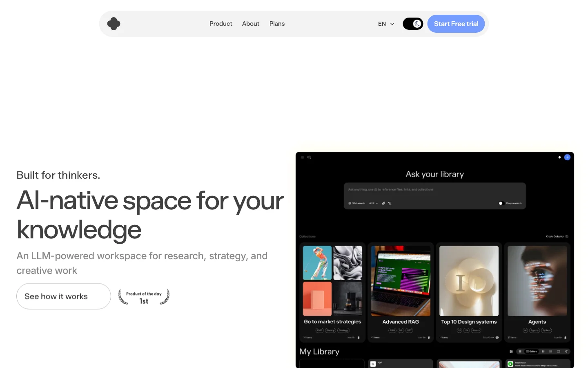This screenshot has width=588, height=368.
Task: Click the golfer image in first collection
Action: point(317,263)
